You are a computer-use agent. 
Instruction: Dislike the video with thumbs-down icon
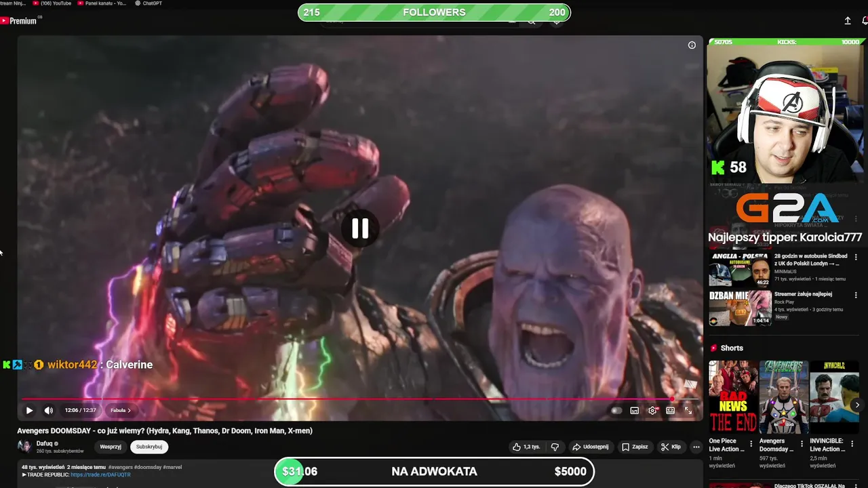click(555, 447)
